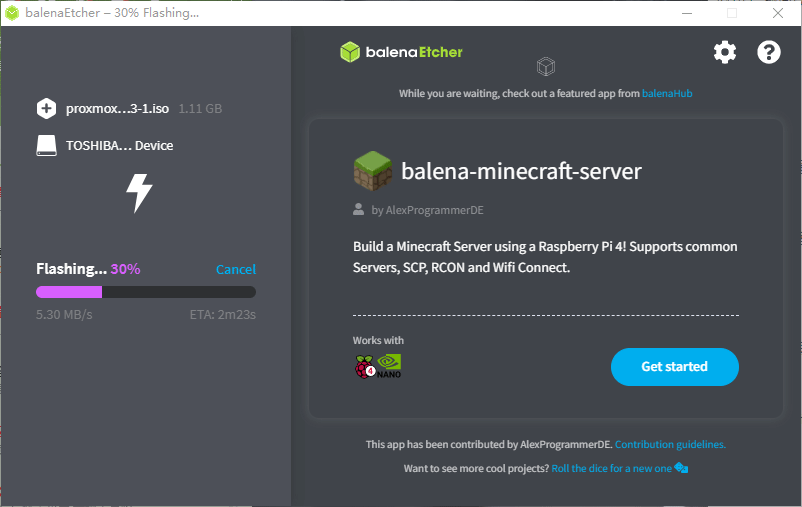The height and width of the screenshot is (507, 802).
Task: Click the proxmox...3-1.iso file name
Action: tap(117, 108)
